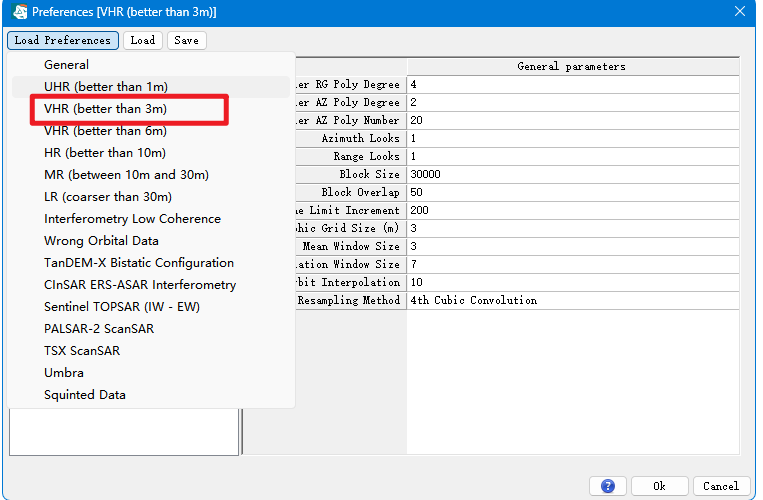
Task: Choose MR (between 10m and 30m) preset
Action: pyautogui.click(x=151, y=175)
